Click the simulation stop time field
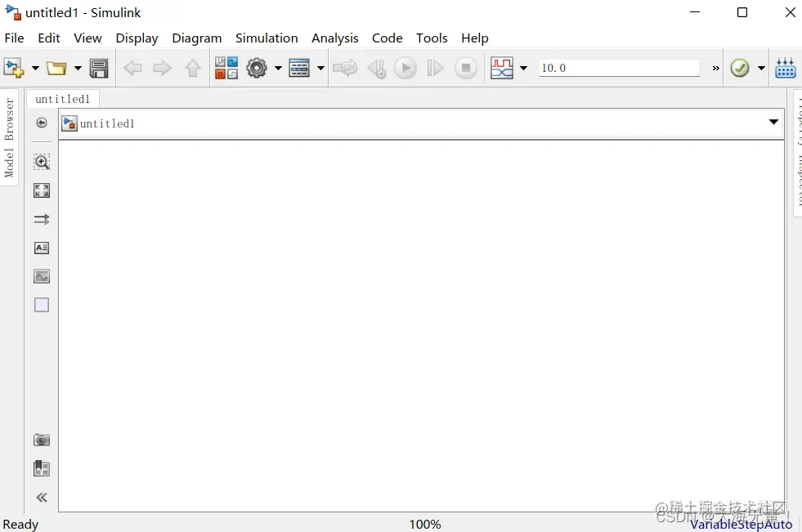Screen dimensions: 802x532 tap(620, 68)
